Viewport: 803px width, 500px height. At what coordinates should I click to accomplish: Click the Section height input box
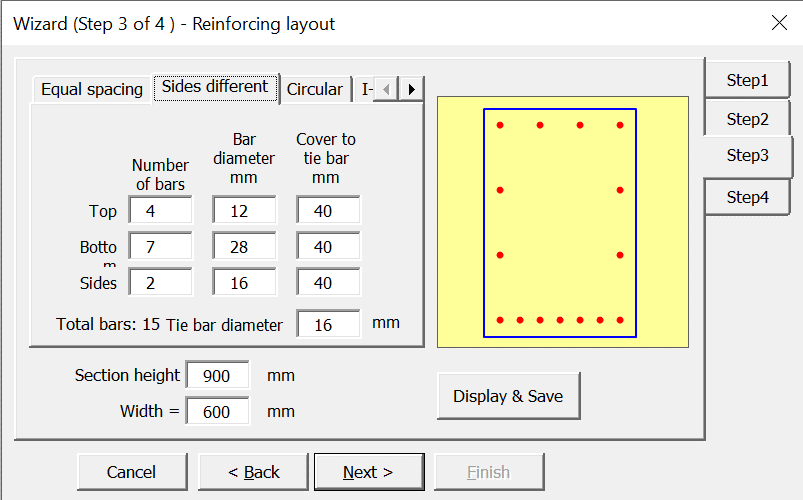[217, 376]
